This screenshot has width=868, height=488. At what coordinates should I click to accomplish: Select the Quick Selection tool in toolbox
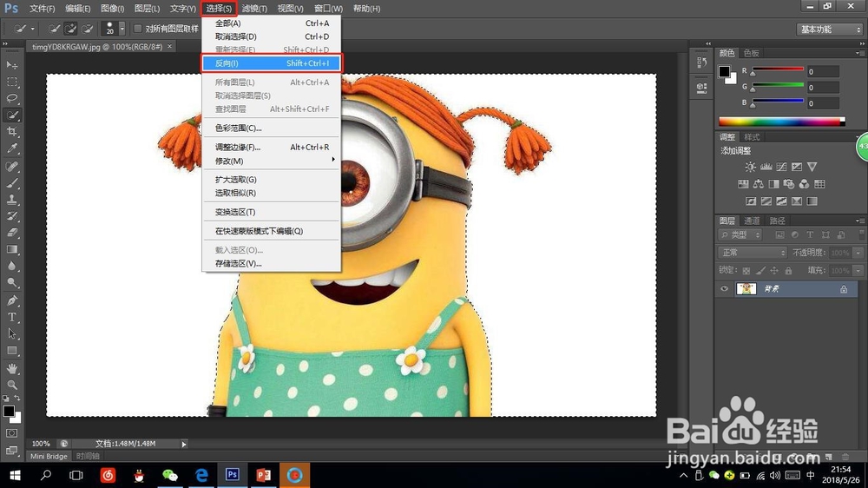(x=11, y=115)
